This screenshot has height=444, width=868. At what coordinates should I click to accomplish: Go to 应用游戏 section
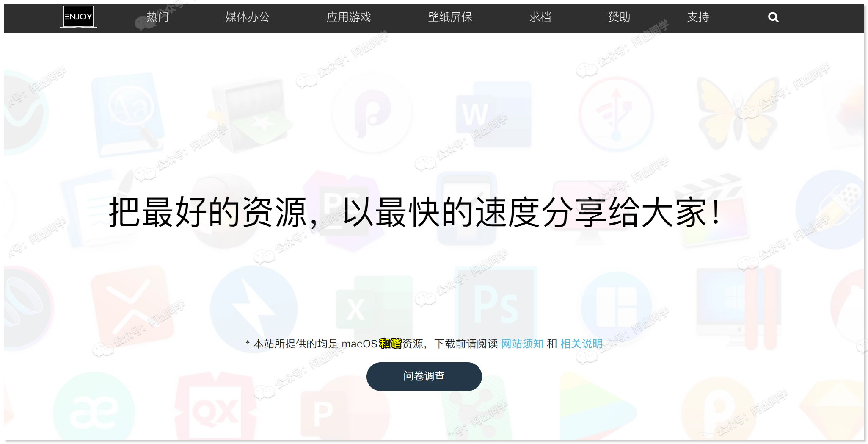click(349, 17)
